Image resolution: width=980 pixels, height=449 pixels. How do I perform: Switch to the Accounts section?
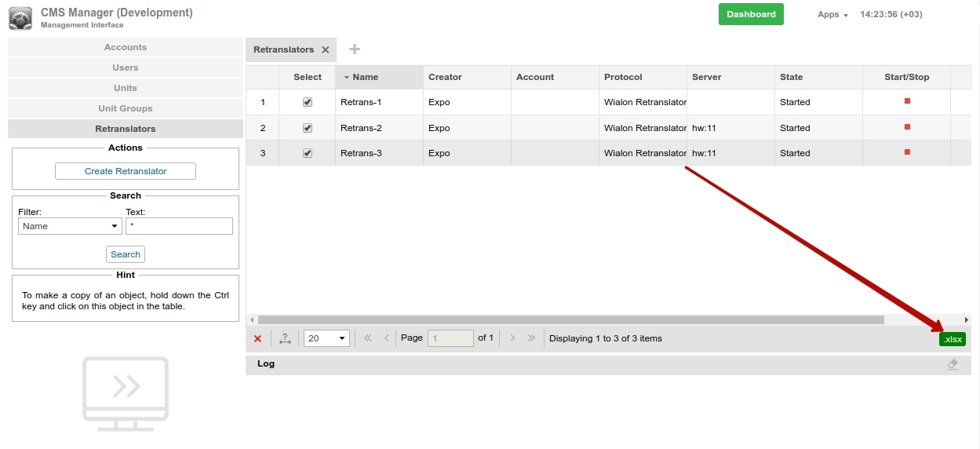coord(126,47)
